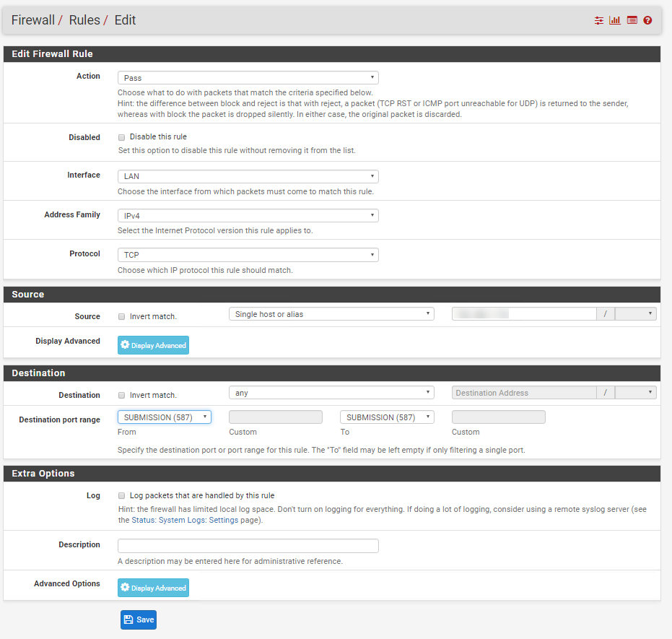Enable the Disable this rule checkbox
672x639 pixels.
click(121, 136)
